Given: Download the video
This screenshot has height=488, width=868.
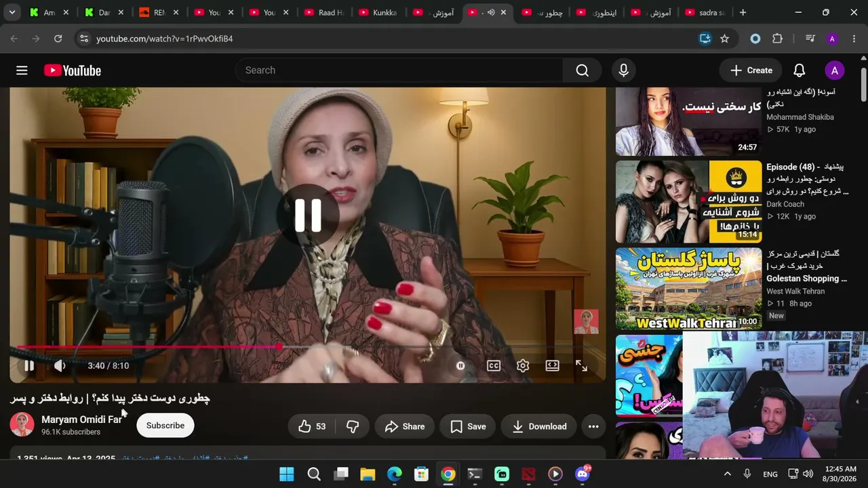Looking at the screenshot, I should 539,426.
